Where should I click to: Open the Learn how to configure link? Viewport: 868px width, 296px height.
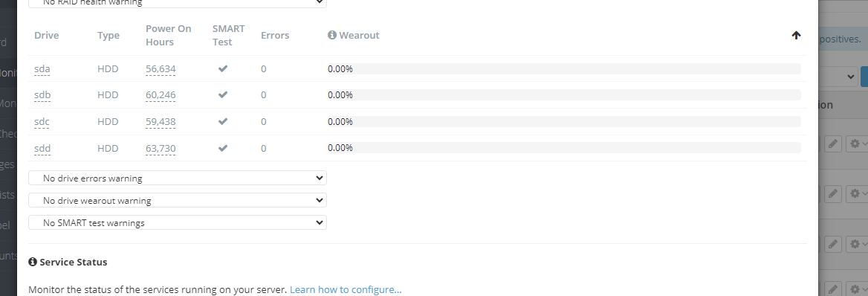346,289
